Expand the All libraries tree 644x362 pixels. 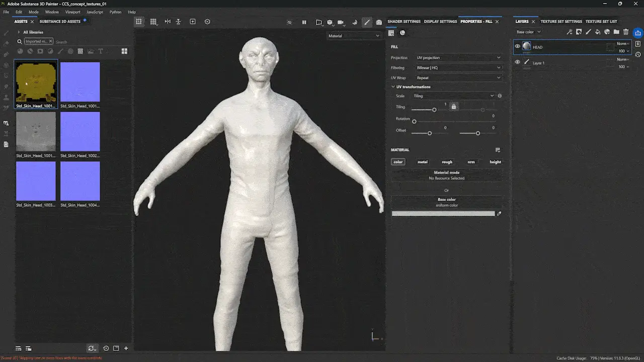pos(19,32)
